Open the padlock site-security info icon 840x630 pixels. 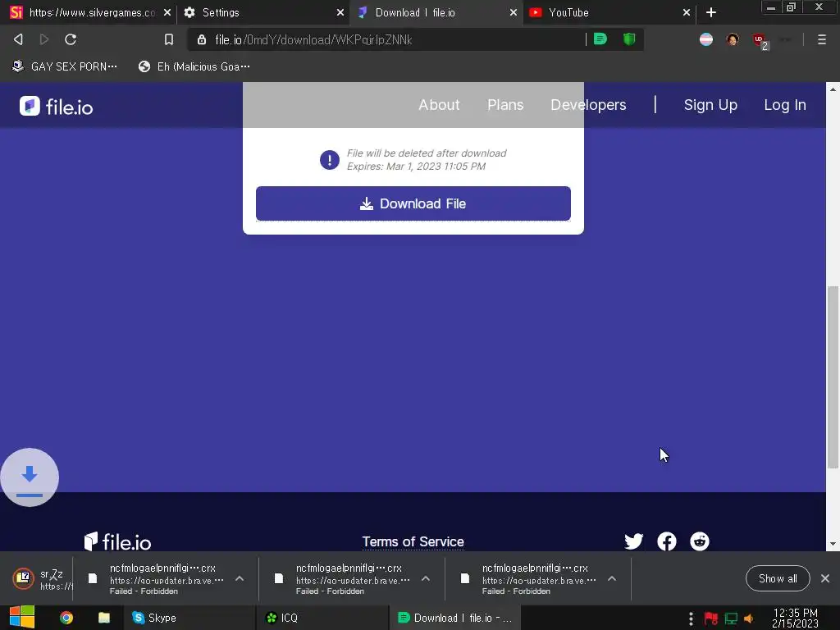tap(202, 39)
